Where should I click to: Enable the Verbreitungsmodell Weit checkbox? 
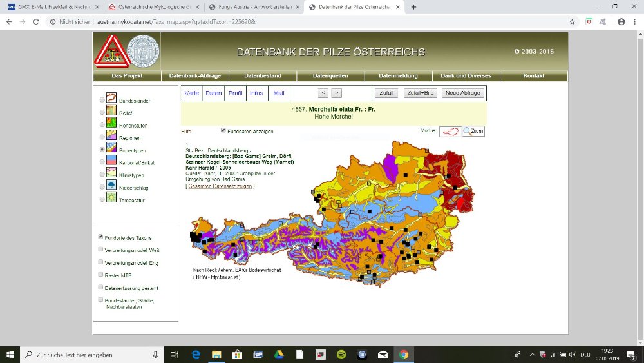[100, 250]
